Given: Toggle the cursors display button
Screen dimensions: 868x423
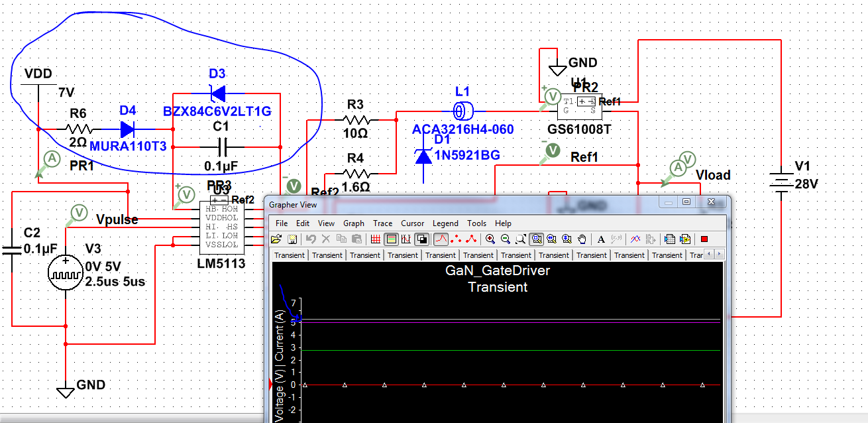Looking at the screenshot, I should [406, 239].
